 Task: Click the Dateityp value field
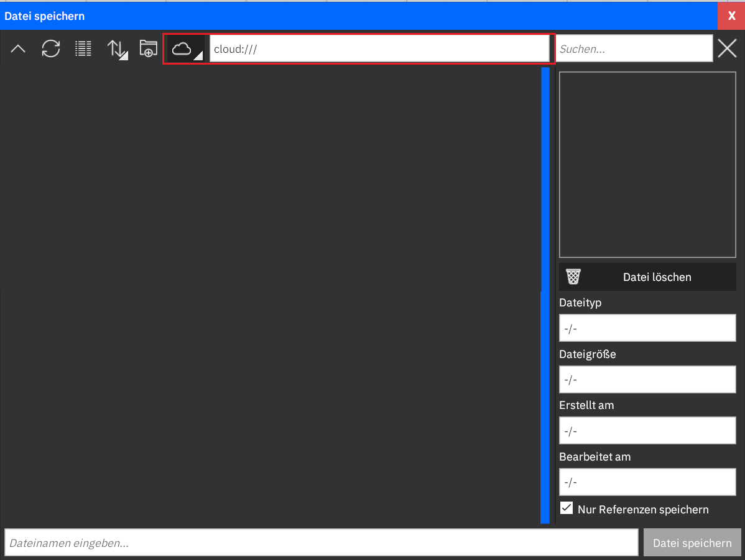[x=647, y=328]
